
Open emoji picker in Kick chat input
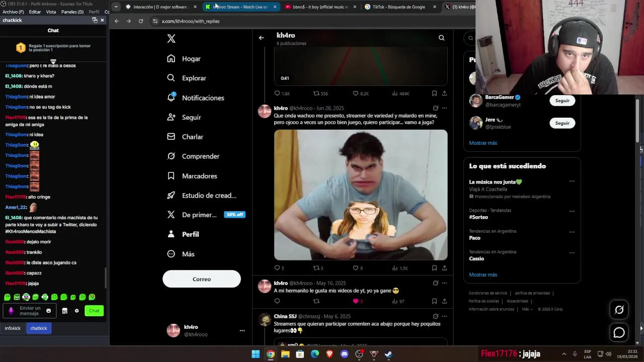[48, 311]
